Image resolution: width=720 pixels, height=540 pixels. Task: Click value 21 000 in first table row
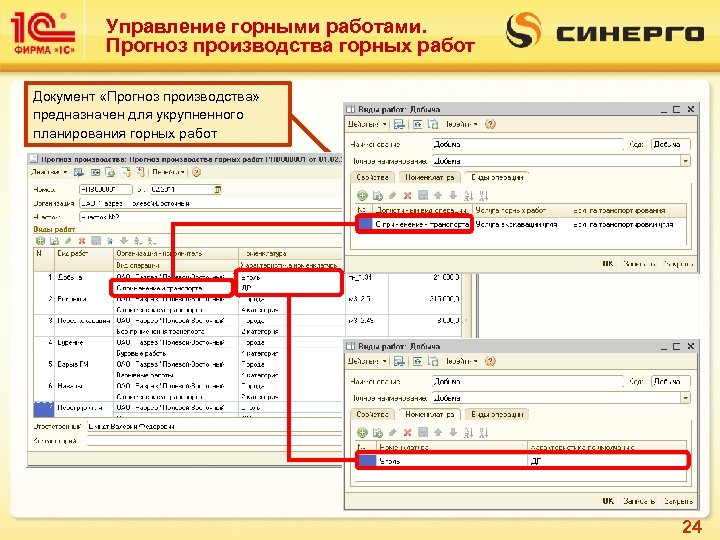(x=445, y=277)
